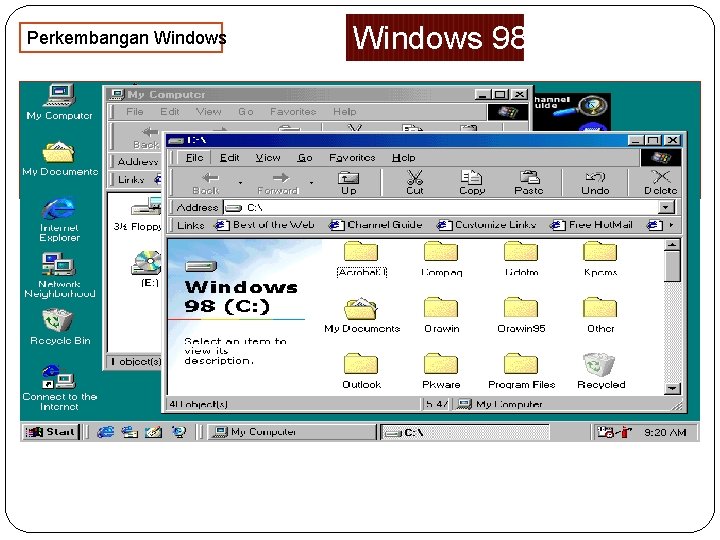The height and width of the screenshot is (540, 720).
Task: Select the Drawin95 folder
Action: [x=521, y=315]
